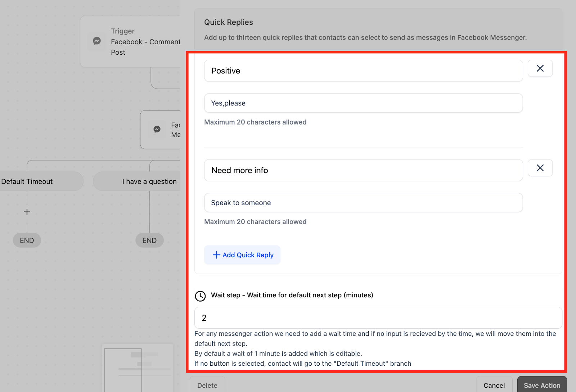The width and height of the screenshot is (576, 392).
Task: Save the action
Action: click(x=542, y=384)
